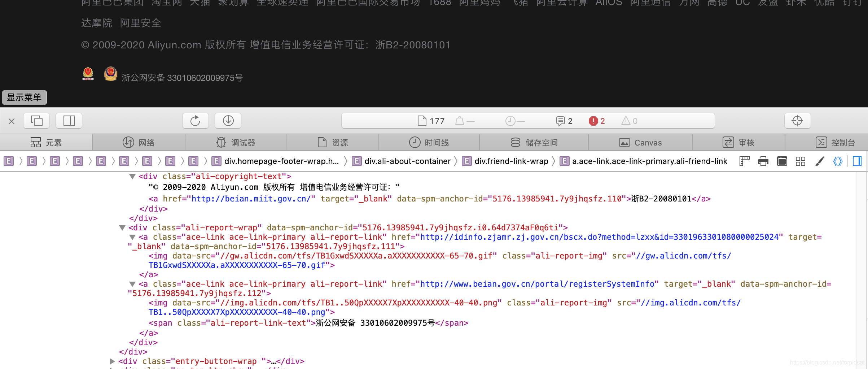Open 阿里安全 footer link
The image size is (868, 369).
[140, 23]
